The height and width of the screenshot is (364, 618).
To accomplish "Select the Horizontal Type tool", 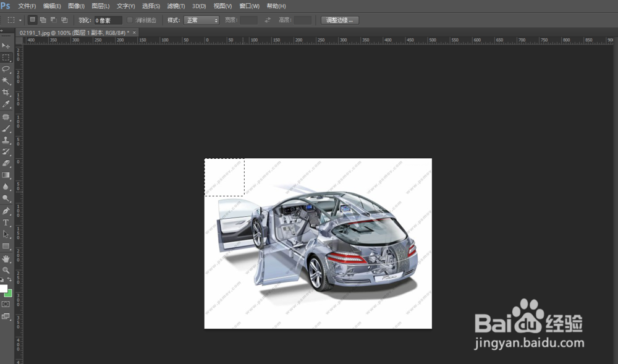I will 6,222.
